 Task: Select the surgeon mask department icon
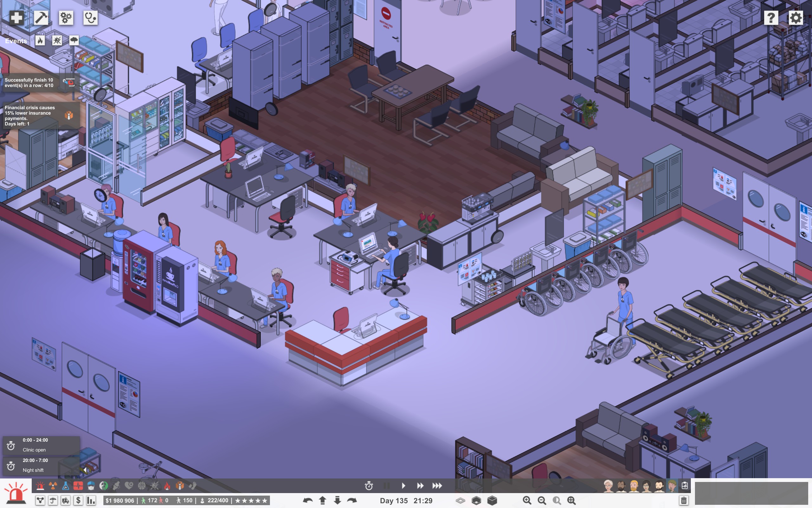[91, 485]
